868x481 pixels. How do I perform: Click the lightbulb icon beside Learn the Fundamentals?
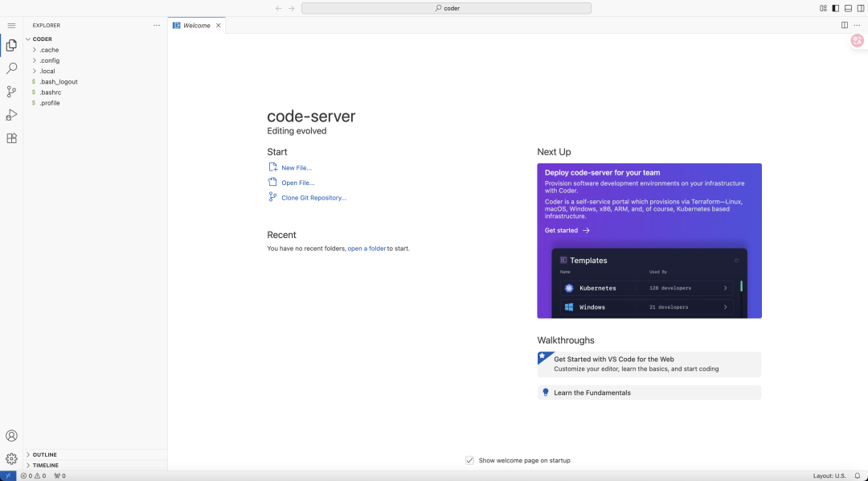[545, 393]
